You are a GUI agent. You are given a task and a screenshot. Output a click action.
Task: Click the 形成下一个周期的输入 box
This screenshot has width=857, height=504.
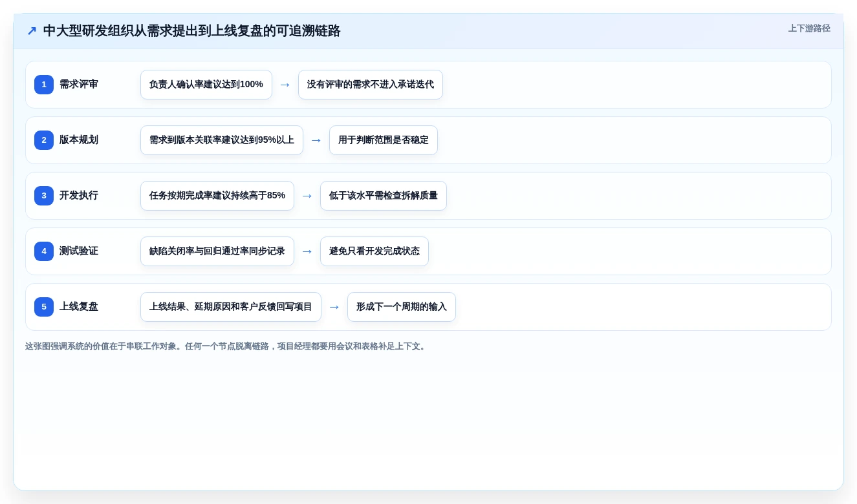point(402,307)
